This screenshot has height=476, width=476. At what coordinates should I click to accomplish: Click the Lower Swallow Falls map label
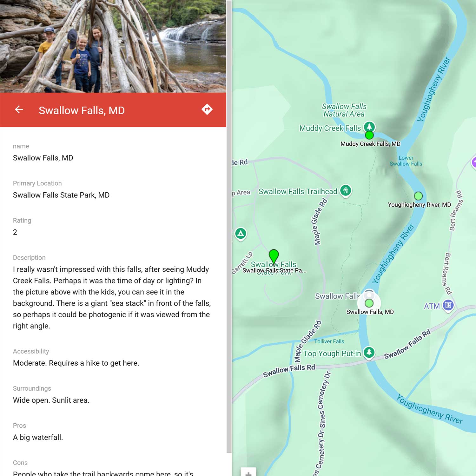point(406,161)
